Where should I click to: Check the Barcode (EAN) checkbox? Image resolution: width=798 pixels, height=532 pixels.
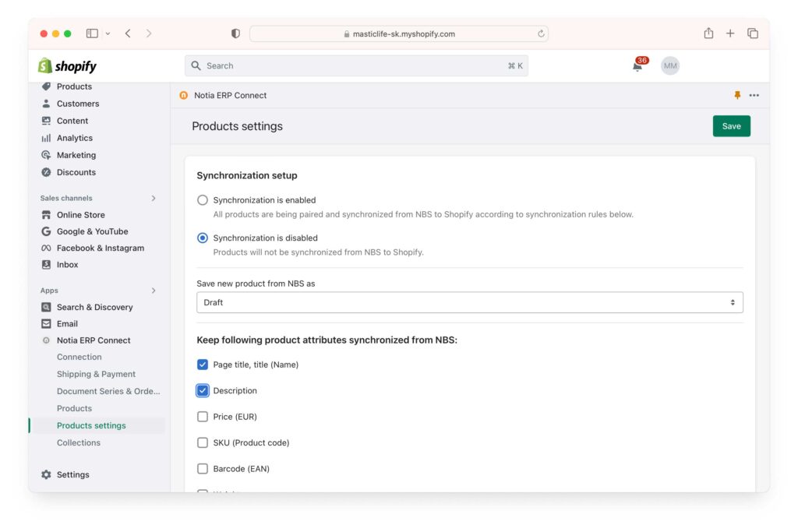tap(203, 468)
